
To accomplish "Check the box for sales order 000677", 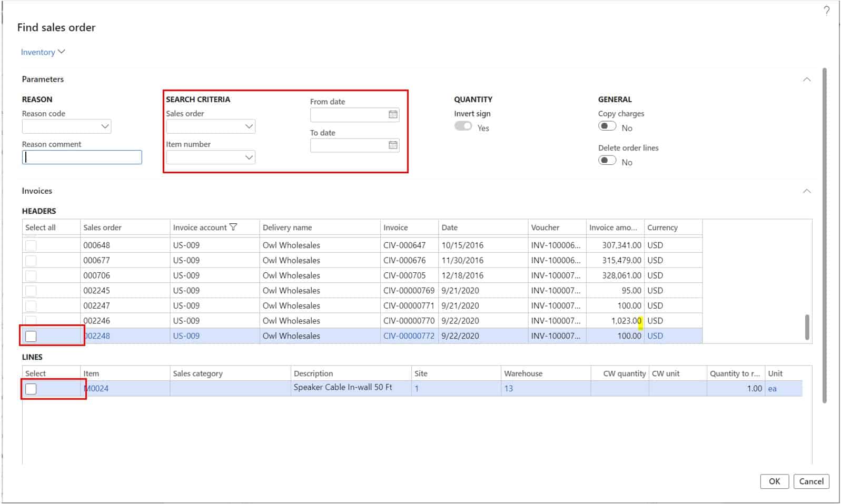I will pos(31,261).
